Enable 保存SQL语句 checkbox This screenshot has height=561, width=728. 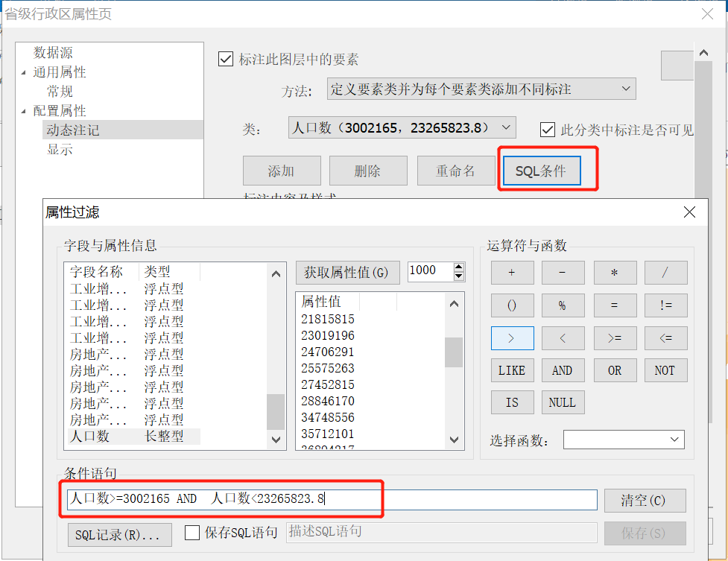coord(192,533)
